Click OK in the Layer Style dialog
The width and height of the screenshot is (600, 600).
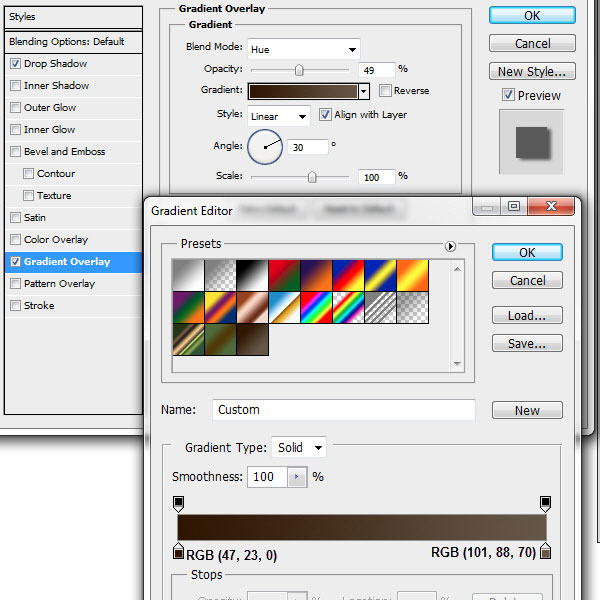point(532,15)
